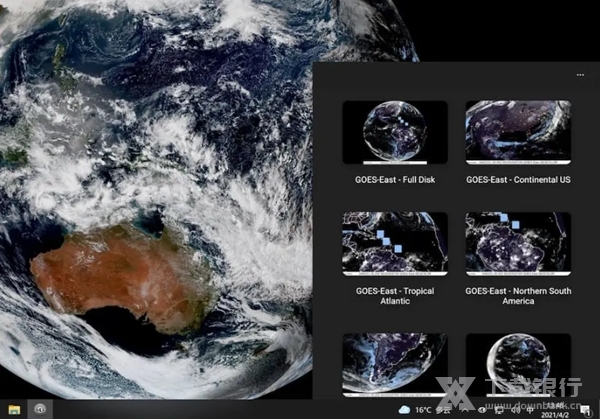Screen dimensions: 600x419
Task: Choose the GOES-East Northern South America image
Action: click(517, 243)
